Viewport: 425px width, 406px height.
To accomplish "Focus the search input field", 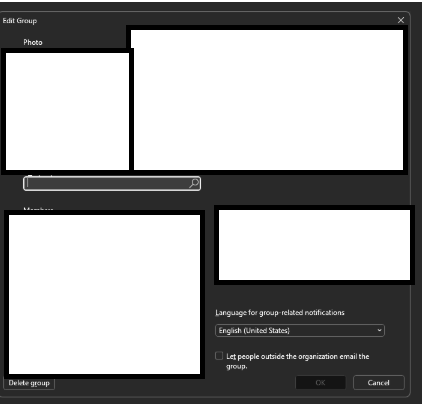I will (x=112, y=183).
